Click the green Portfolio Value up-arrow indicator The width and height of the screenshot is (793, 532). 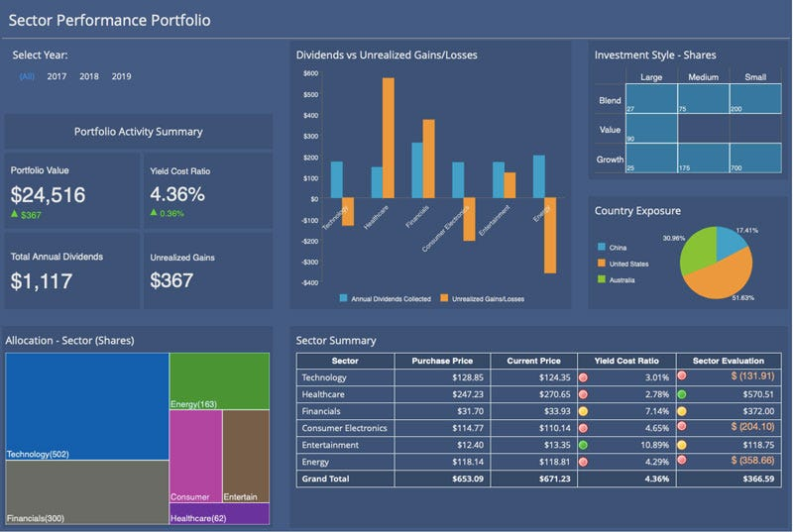pyautogui.click(x=15, y=214)
